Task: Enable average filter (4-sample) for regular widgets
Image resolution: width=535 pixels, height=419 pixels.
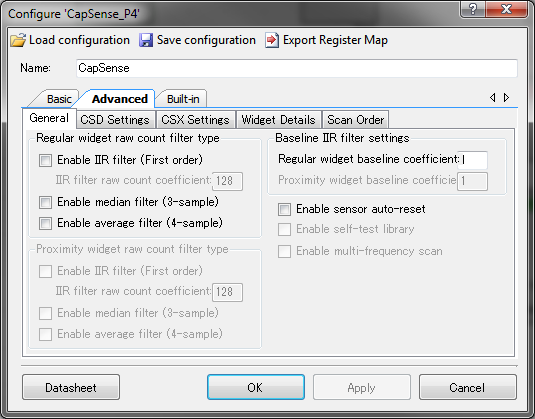Action: pyautogui.click(x=45, y=223)
